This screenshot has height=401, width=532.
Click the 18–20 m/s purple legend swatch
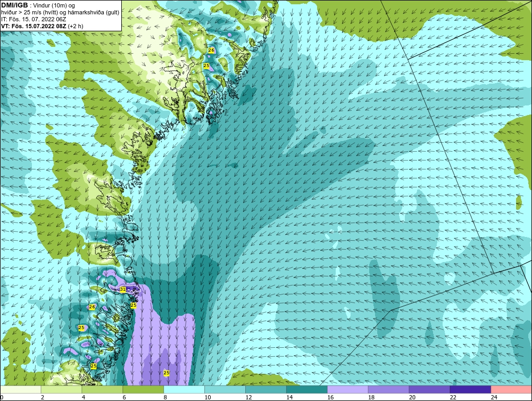click(x=388, y=389)
